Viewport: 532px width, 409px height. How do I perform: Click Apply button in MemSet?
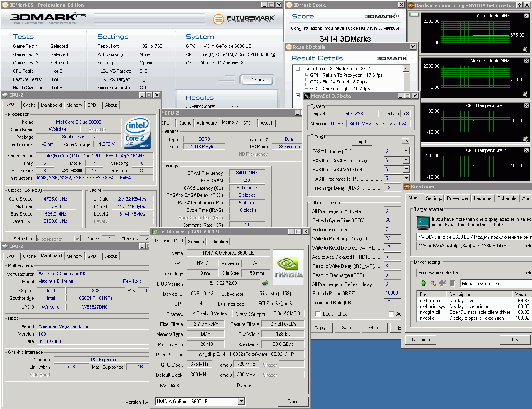pyautogui.click(x=320, y=328)
